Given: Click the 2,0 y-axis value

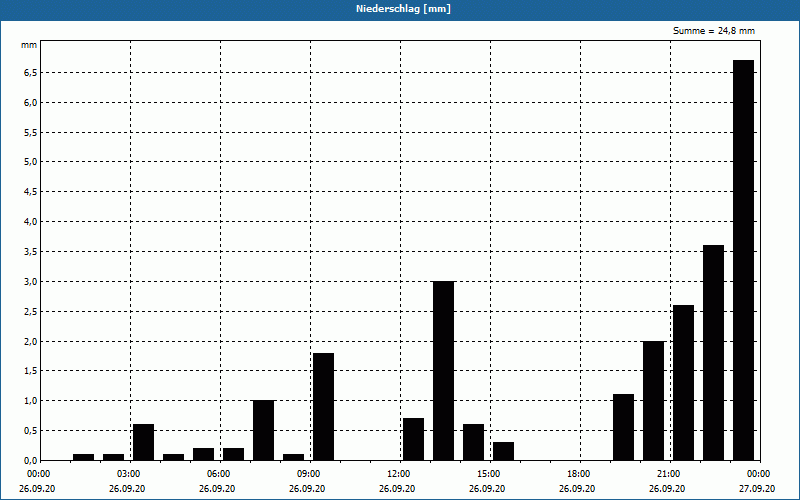Looking at the screenshot, I should tap(31, 341).
